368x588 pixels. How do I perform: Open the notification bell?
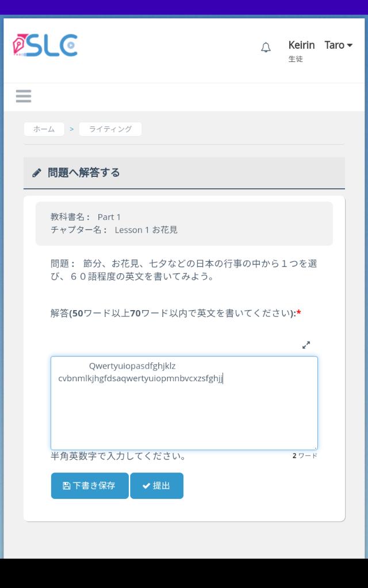tap(266, 48)
